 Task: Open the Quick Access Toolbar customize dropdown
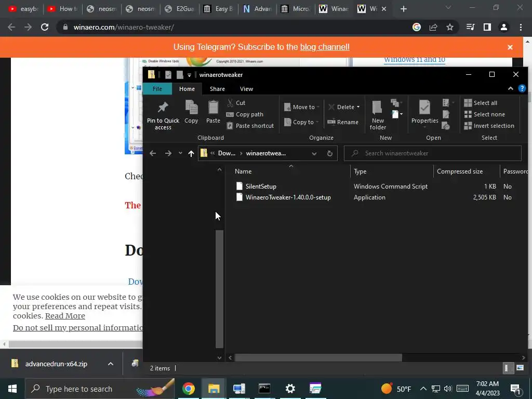[x=189, y=75]
